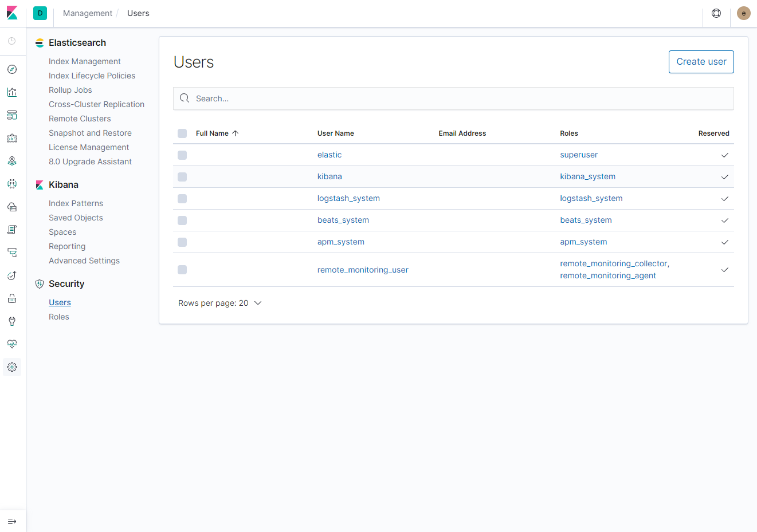Open Machine Learning from the side navigation

12,184
